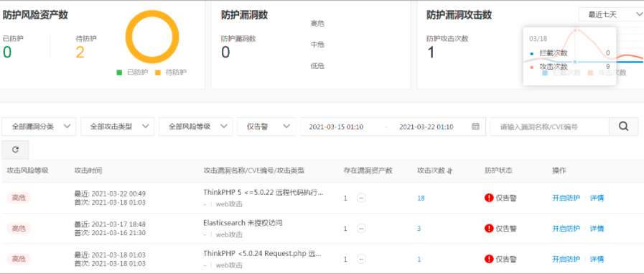Screen dimensions: 644x274
Task: Open 详情 for ThinkPHP 5 <=5.0.22 row
Action: click(x=597, y=198)
